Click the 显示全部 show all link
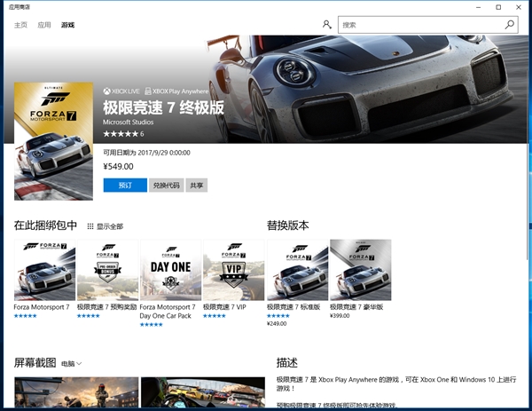The image size is (532, 411). (110, 226)
